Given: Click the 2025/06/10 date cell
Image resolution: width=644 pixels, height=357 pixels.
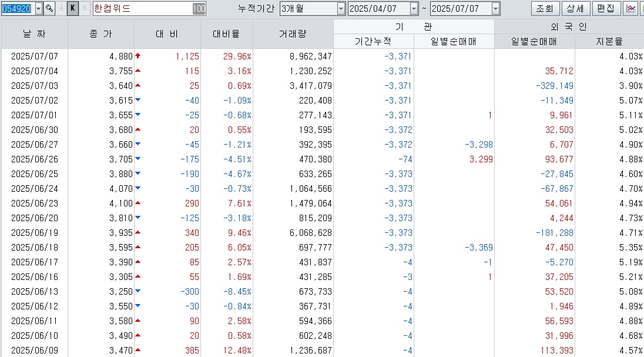Looking at the screenshot, I should click(35, 336).
